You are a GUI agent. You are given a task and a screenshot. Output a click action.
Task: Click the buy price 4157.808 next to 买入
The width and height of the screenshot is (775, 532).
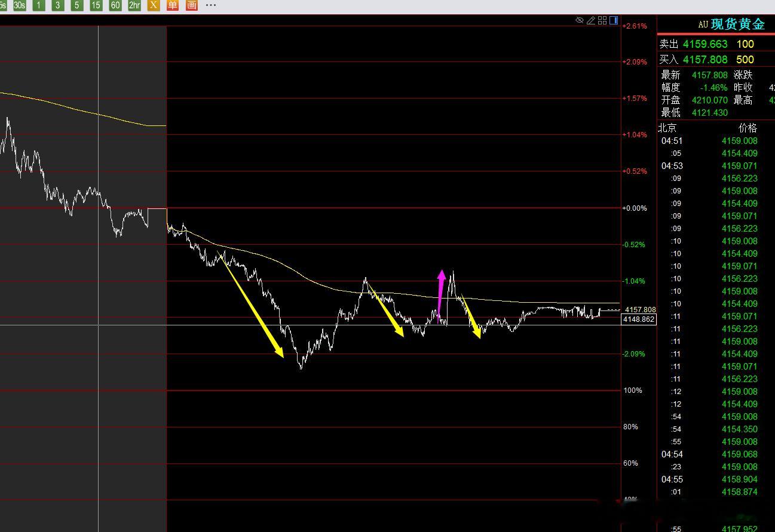click(x=705, y=60)
